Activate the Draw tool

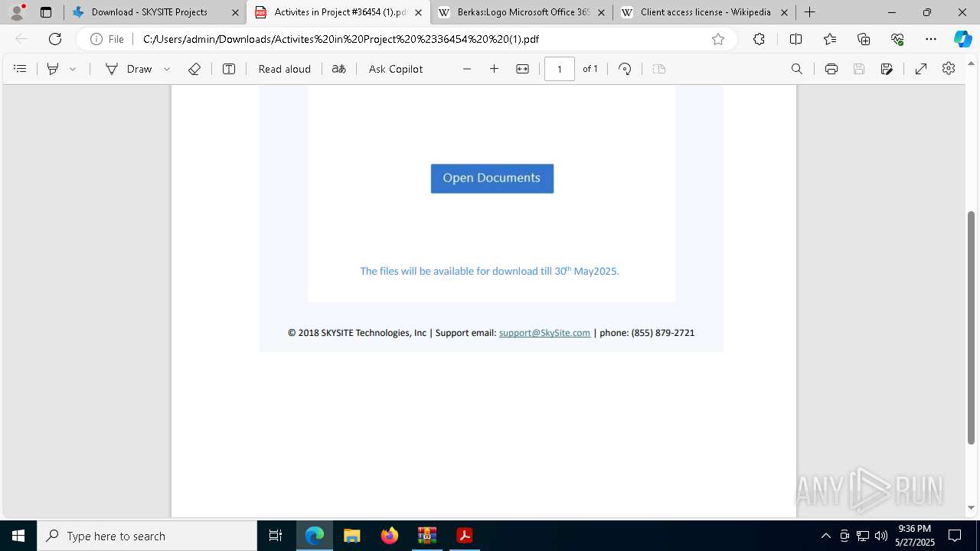coord(129,69)
